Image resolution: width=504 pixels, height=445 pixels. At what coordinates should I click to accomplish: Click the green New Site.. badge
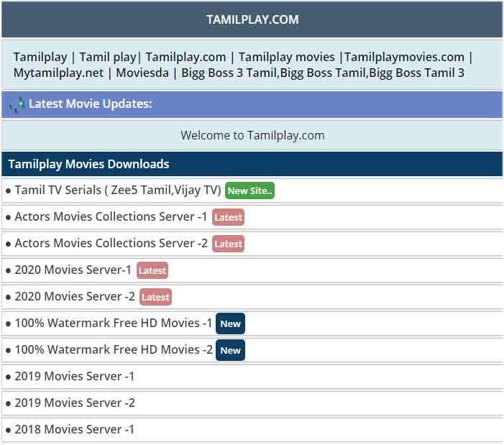coord(249,191)
